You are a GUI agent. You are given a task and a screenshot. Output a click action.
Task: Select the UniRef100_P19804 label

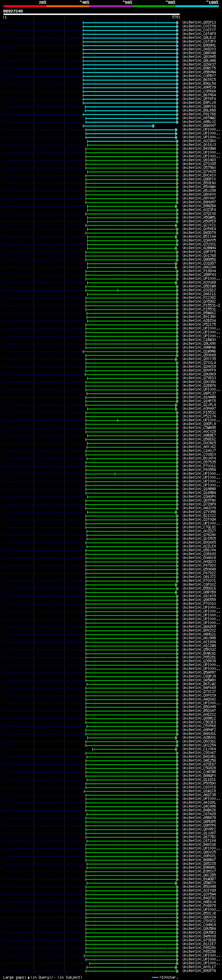coord(199,271)
